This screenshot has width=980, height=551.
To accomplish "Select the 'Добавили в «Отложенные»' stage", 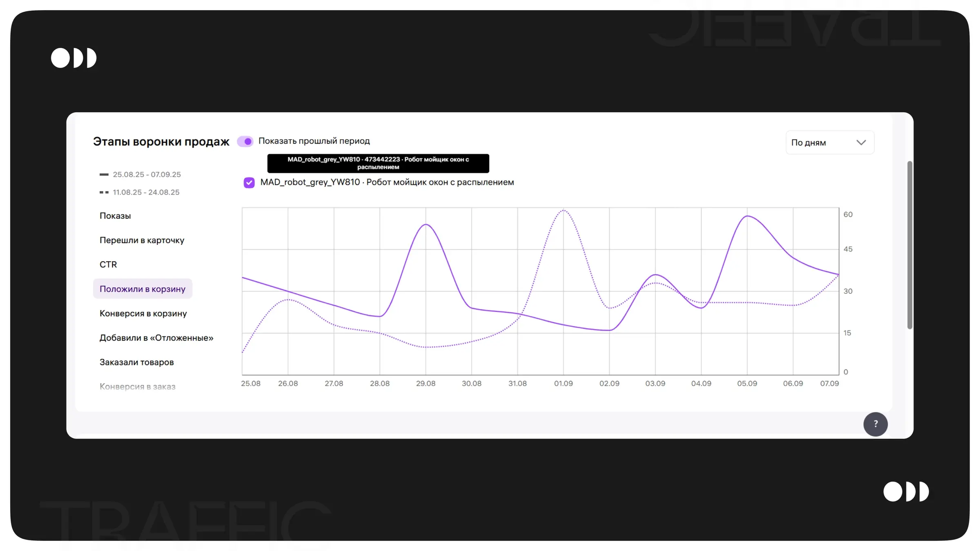I will pos(156,338).
